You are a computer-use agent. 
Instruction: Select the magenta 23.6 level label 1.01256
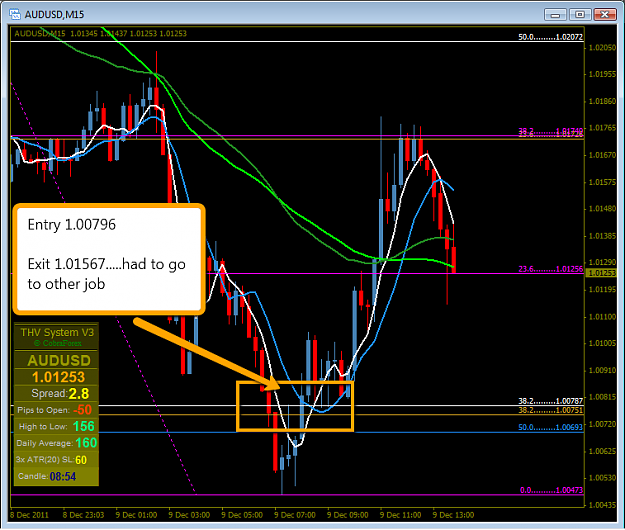550,269
